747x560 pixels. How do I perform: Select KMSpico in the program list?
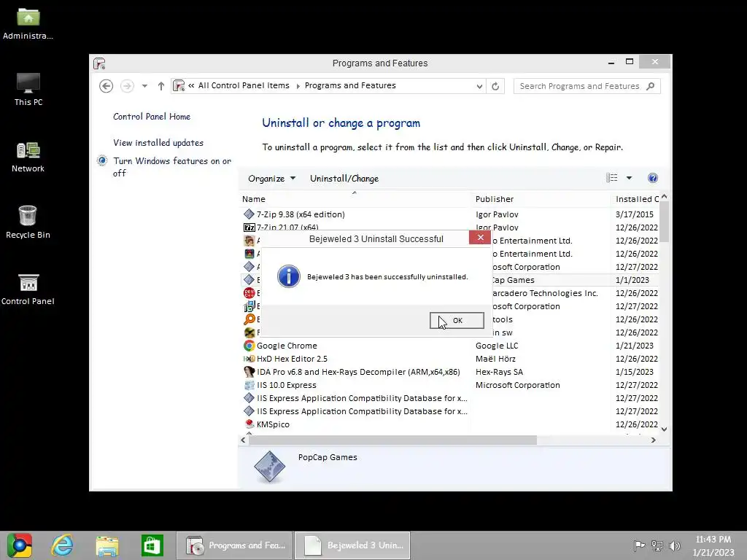pos(449,424)
